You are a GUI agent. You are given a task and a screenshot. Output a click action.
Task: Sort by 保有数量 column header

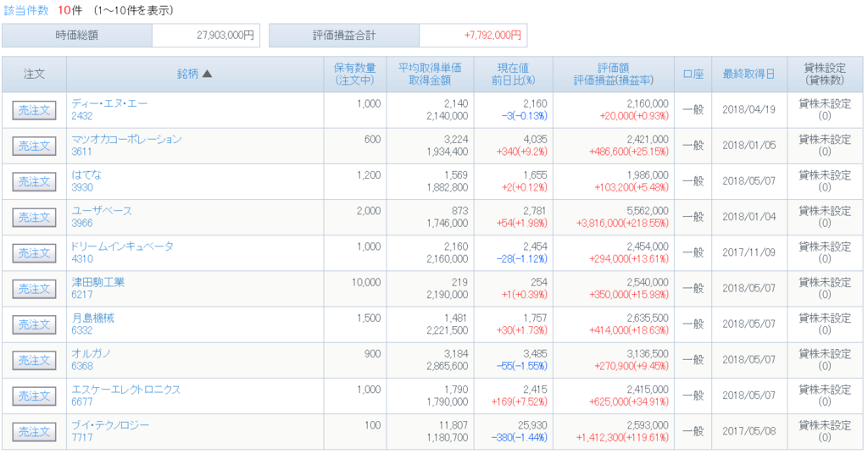tap(355, 68)
